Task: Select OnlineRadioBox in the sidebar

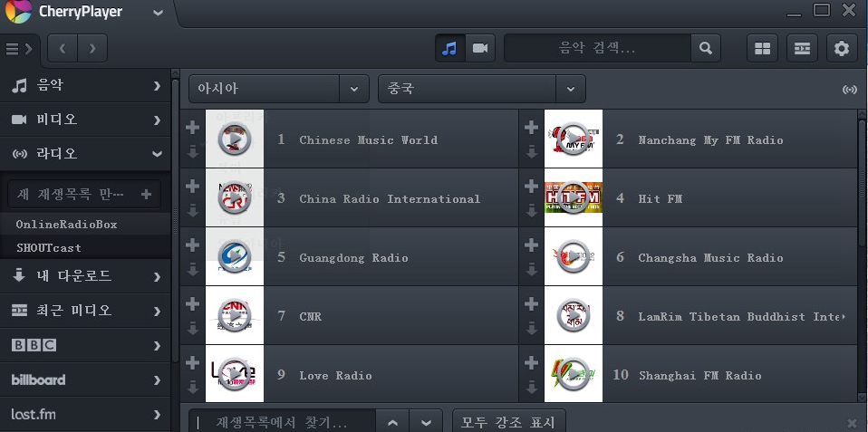Action: click(x=85, y=225)
